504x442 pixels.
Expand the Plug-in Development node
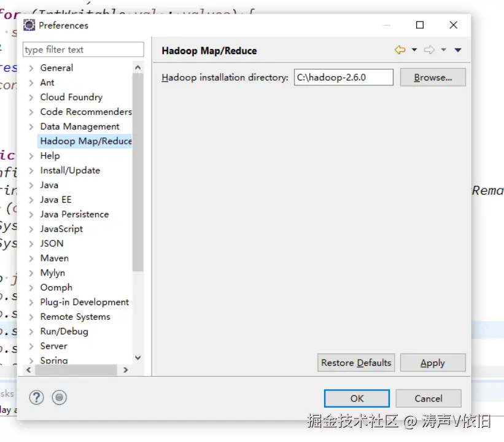pos(31,303)
